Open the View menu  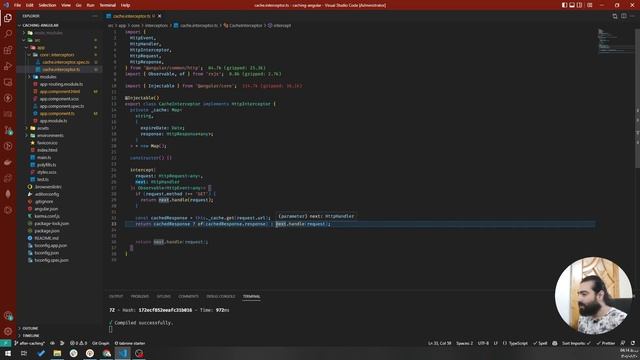pos(66,5)
